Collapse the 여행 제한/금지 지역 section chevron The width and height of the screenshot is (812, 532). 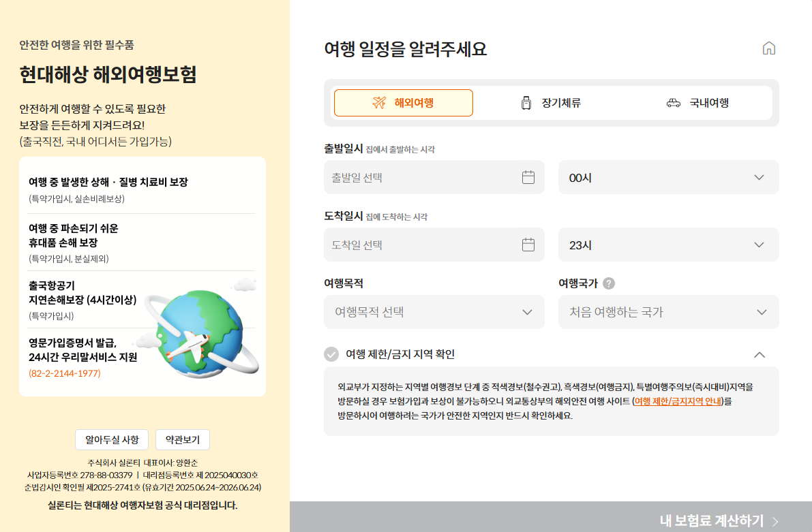tap(760, 354)
